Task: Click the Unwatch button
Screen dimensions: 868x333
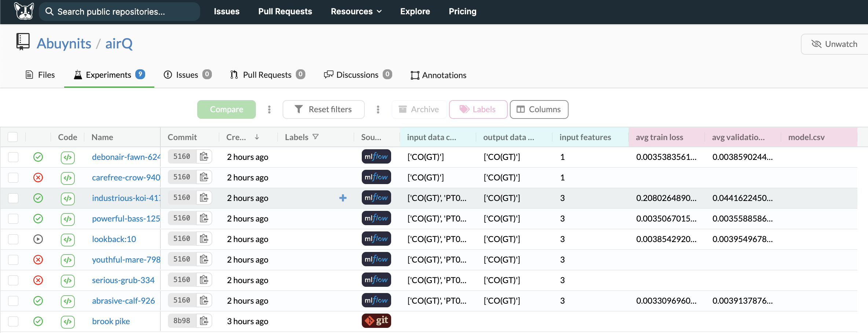Action: click(x=834, y=44)
